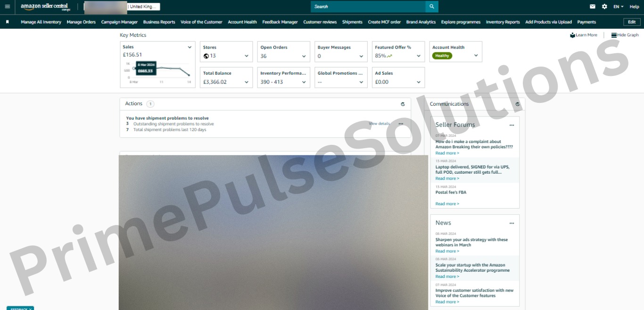Go to Payments
The image size is (644, 310).
(586, 22)
